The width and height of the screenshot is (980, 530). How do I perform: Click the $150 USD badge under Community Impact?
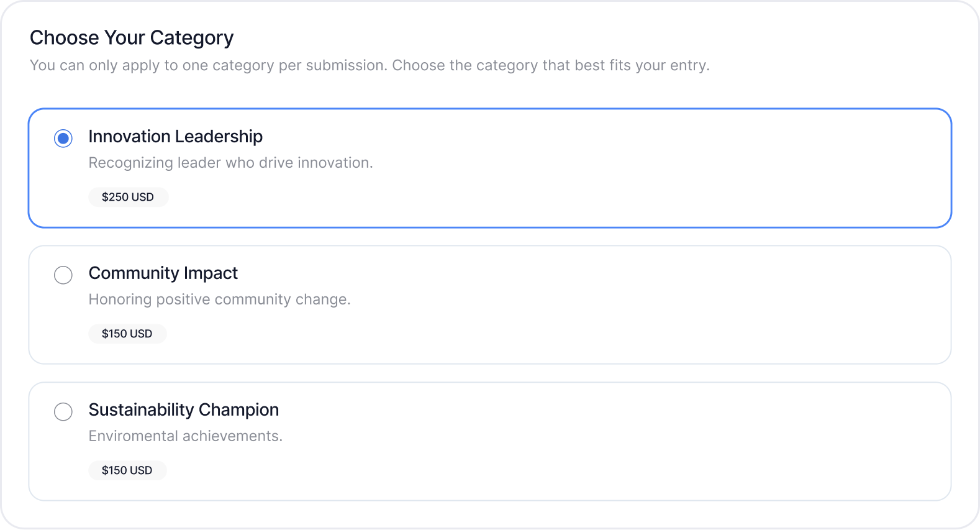127,334
